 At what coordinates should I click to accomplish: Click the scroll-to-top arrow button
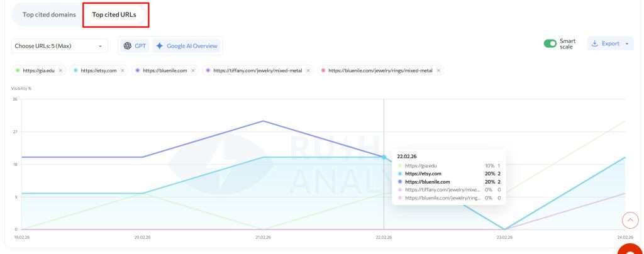(x=630, y=220)
